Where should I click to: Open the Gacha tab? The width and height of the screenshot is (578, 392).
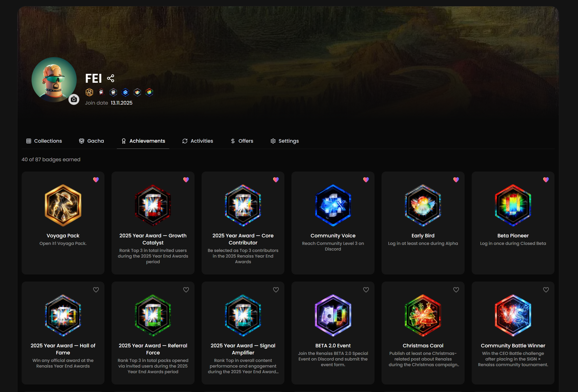tap(92, 141)
